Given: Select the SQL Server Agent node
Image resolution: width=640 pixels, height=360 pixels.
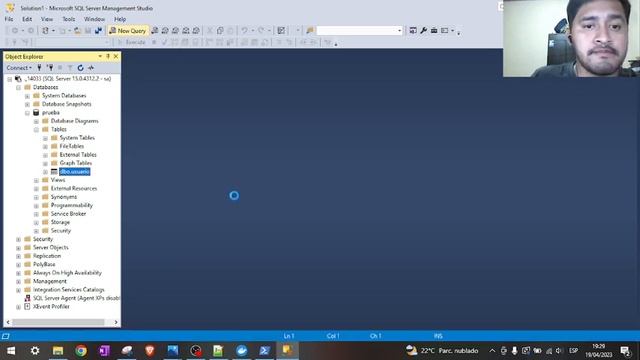Looking at the screenshot, I should [76, 298].
